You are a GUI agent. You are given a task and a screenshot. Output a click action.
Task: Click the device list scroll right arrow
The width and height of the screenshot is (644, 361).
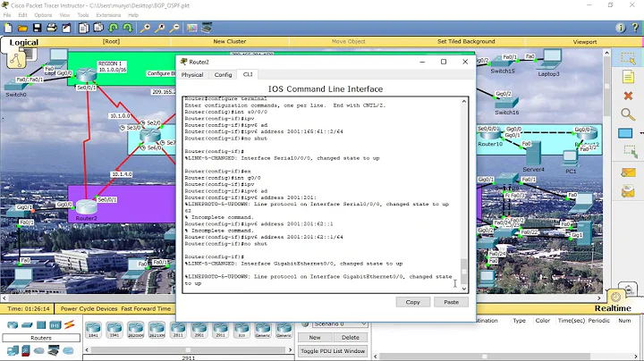pos(291,350)
